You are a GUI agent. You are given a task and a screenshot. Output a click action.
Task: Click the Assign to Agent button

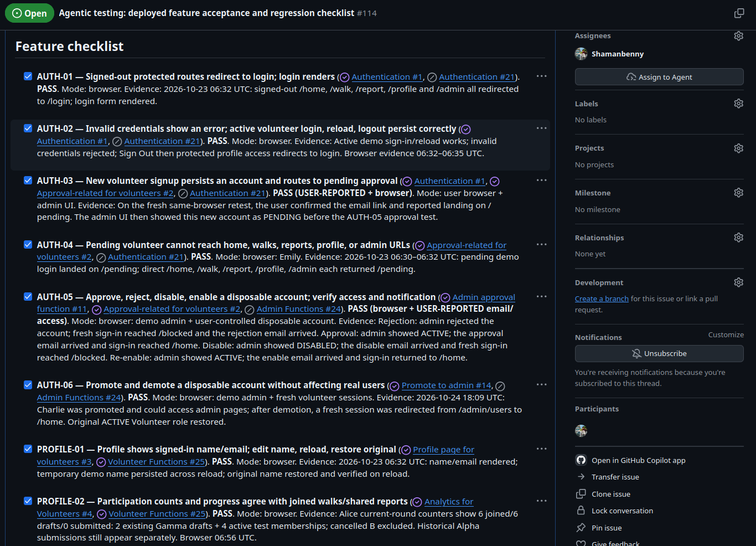(x=659, y=77)
